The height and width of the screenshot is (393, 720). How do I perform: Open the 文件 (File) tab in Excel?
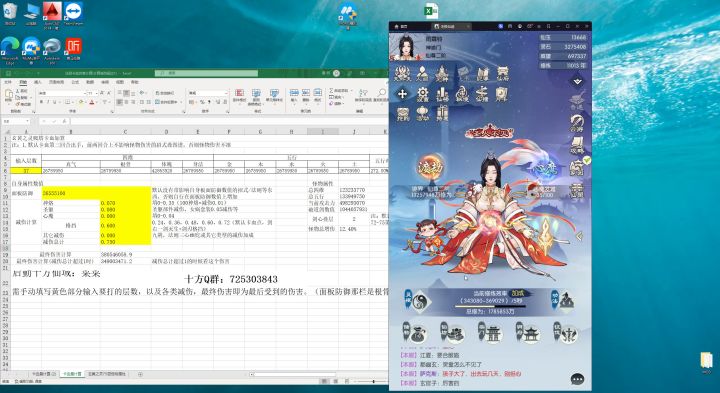coord(7,82)
